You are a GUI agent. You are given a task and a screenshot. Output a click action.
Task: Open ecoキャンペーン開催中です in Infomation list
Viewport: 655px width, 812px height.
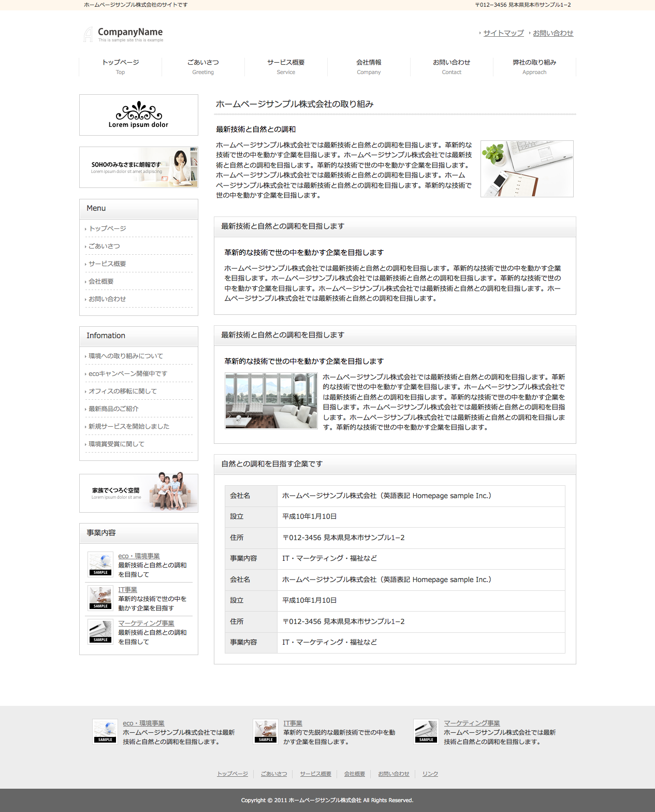128,373
